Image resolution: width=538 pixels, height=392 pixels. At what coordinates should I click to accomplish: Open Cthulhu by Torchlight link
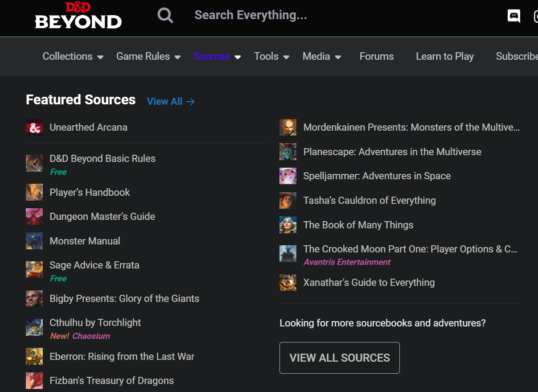click(95, 322)
